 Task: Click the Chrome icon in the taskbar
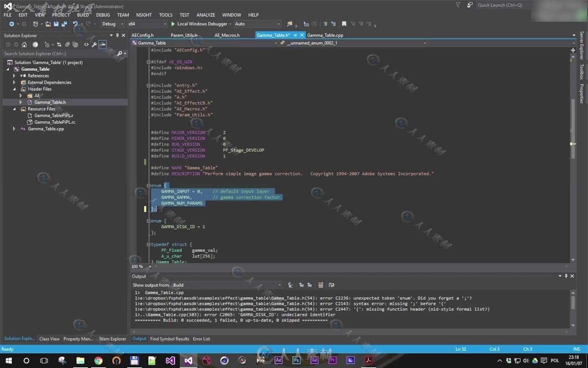click(98, 360)
